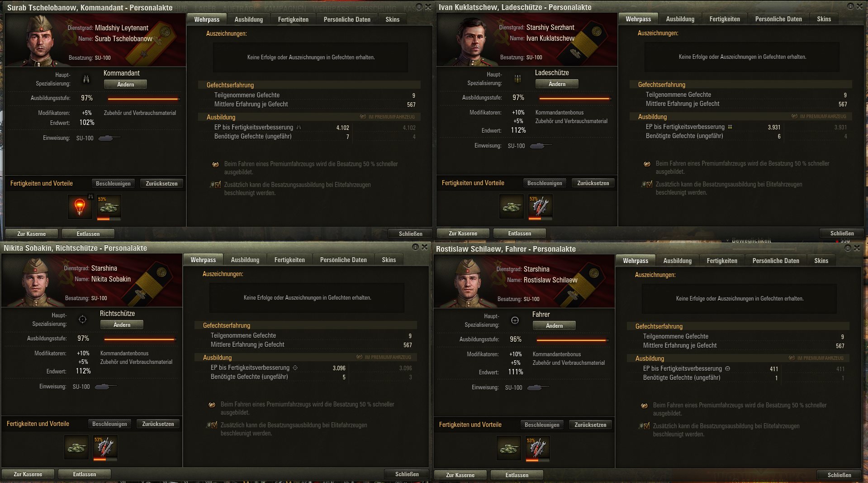Switch to Fertigkeiten tab in commander window
Screen dimensions: 868x483
click(293, 19)
